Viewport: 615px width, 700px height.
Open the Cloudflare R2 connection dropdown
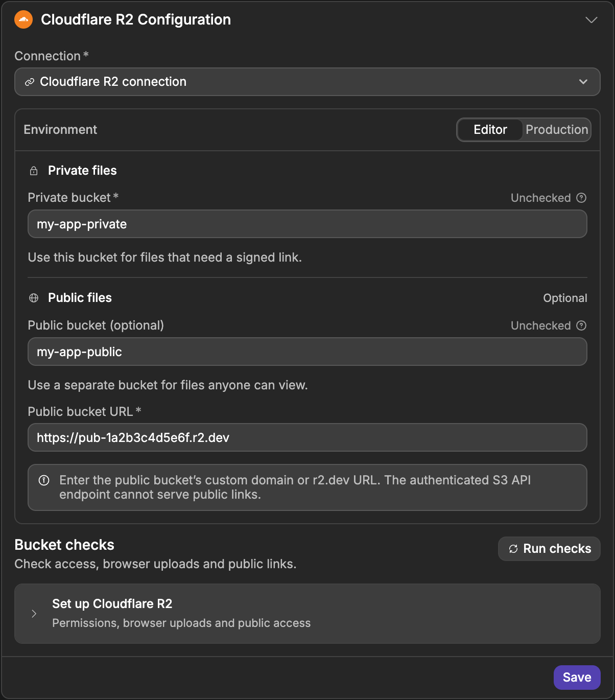point(307,82)
